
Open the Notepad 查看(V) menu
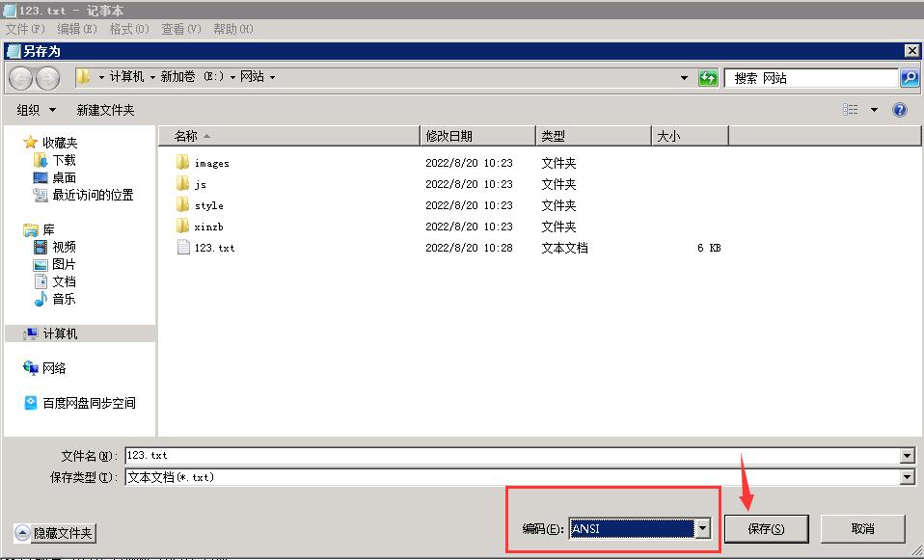[x=181, y=29]
